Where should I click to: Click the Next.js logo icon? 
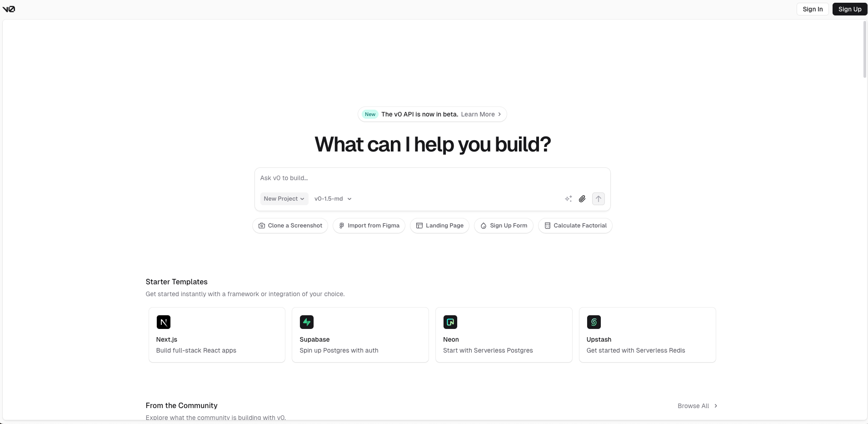[164, 322]
